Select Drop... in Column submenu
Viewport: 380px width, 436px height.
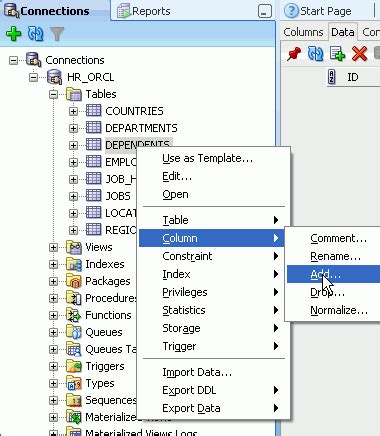[333, 292]
